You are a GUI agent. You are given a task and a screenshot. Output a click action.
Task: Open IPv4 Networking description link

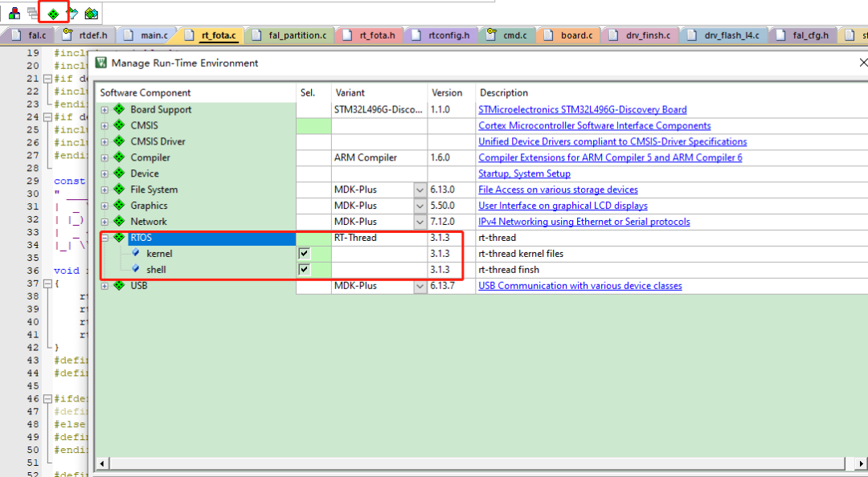tap(584, 222)
